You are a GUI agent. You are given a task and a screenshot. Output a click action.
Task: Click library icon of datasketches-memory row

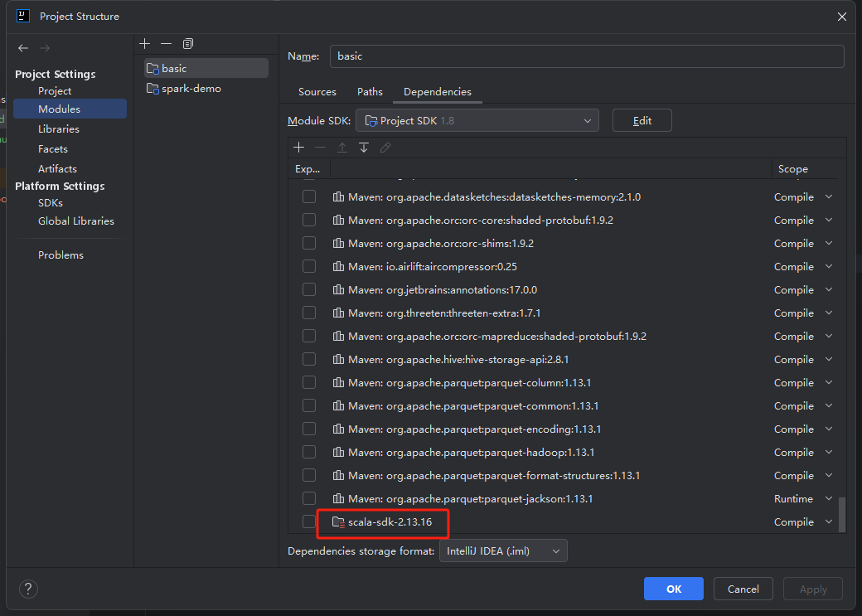(x=339, y=196)
